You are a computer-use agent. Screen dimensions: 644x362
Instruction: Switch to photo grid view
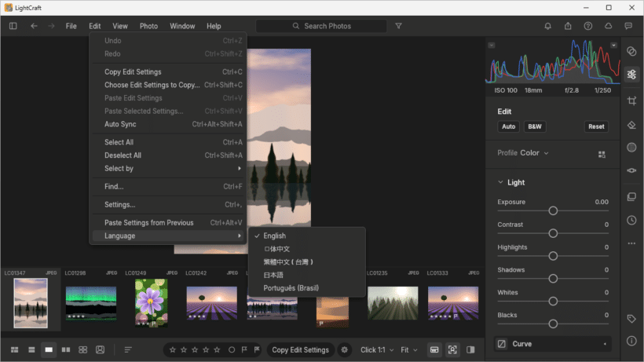coord(14,349)
